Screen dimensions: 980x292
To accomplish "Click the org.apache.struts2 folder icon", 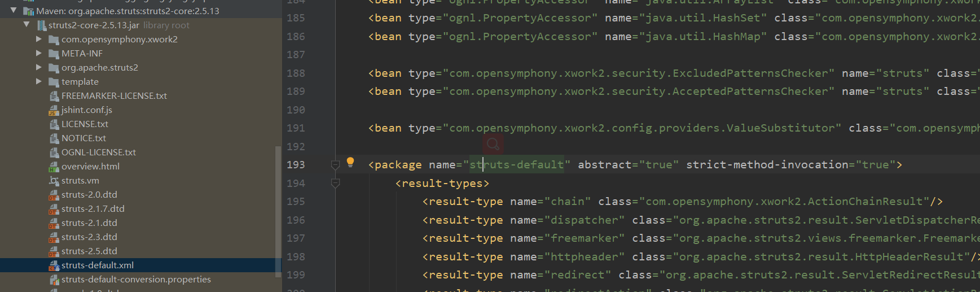I will click(x=54, y=68).
